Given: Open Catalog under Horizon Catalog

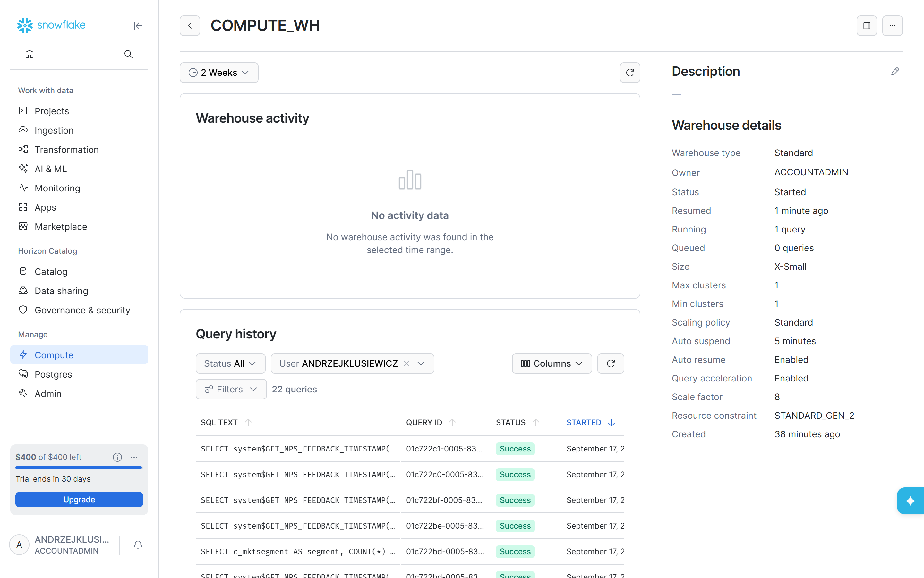Looking at the screenshot, I should 79,272.
